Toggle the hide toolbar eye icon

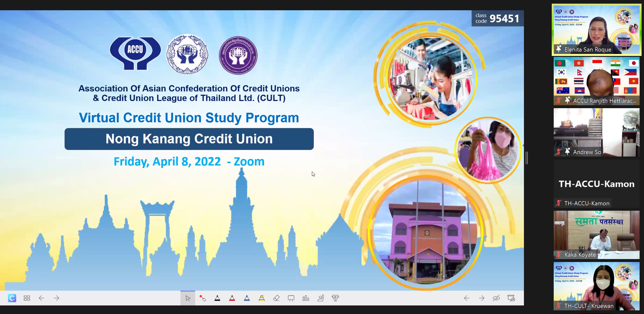(x=496, y=298)
